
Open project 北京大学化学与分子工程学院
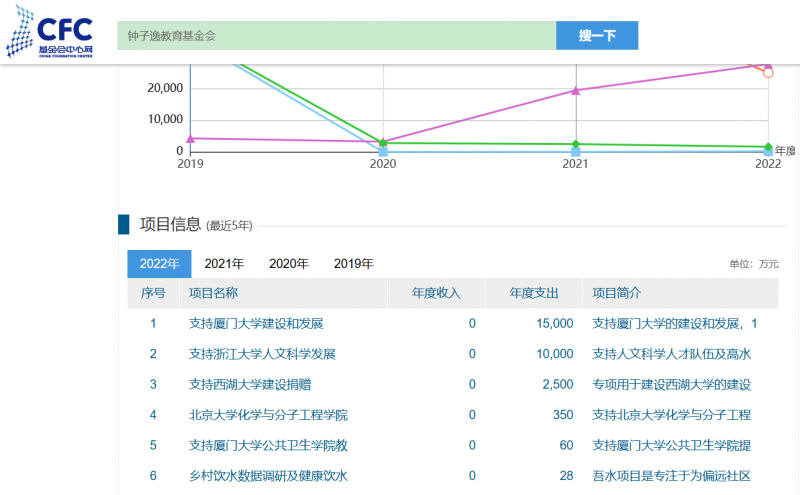point(268,415)
